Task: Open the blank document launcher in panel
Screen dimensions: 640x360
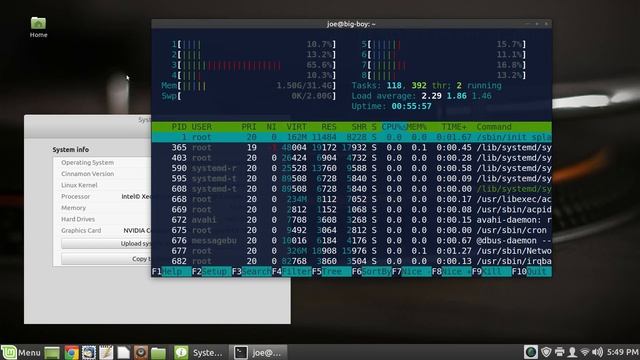Action: tap(123, 353)
